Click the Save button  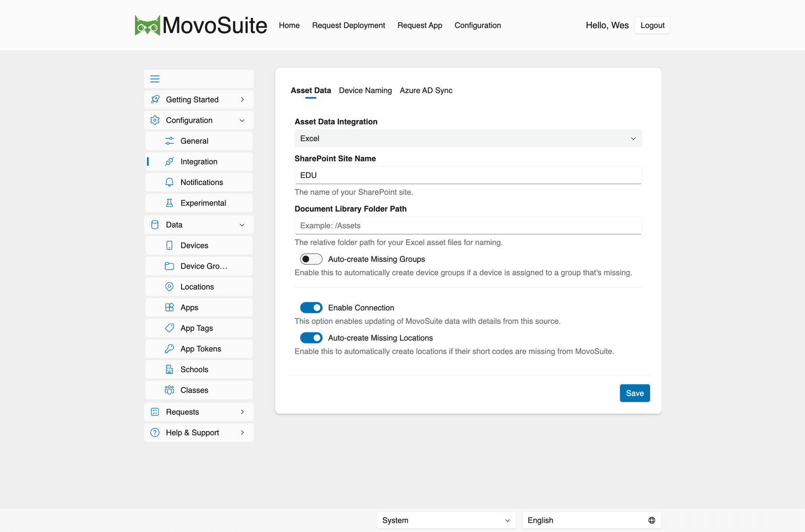635,393
